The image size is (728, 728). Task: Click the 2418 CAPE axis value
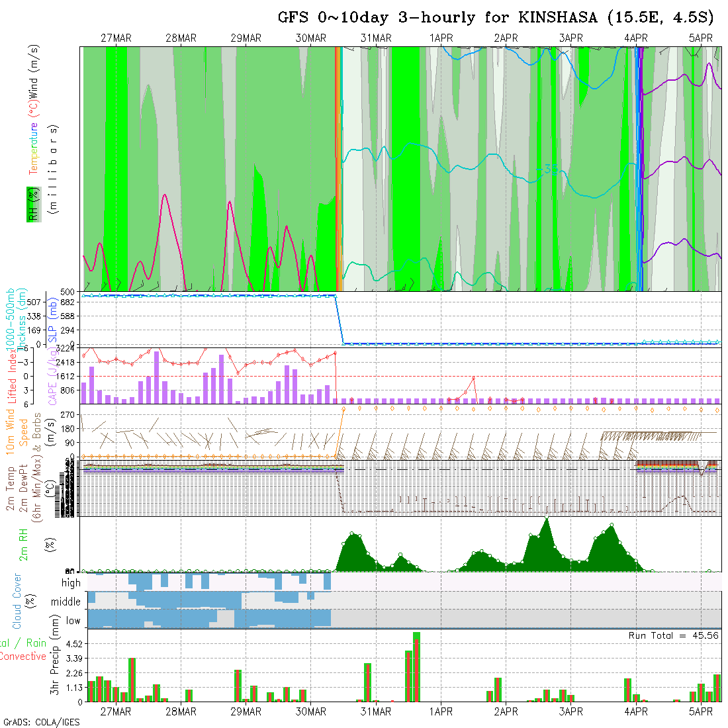[x=66, y=362]
